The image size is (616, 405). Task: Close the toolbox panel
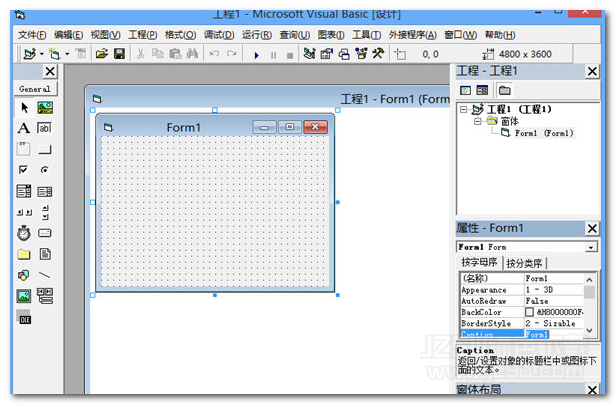[x=50, y=71]
